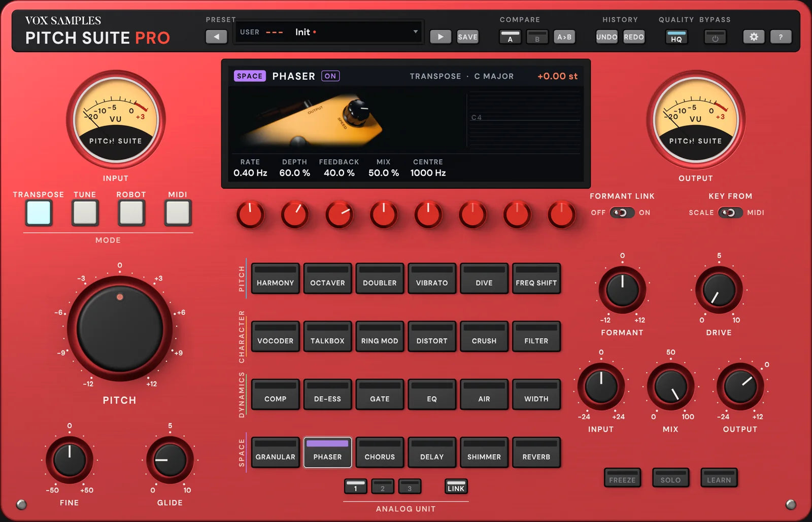Select compare slot A
This screenshot has height=522, width=812.
(x=510, y=37)
